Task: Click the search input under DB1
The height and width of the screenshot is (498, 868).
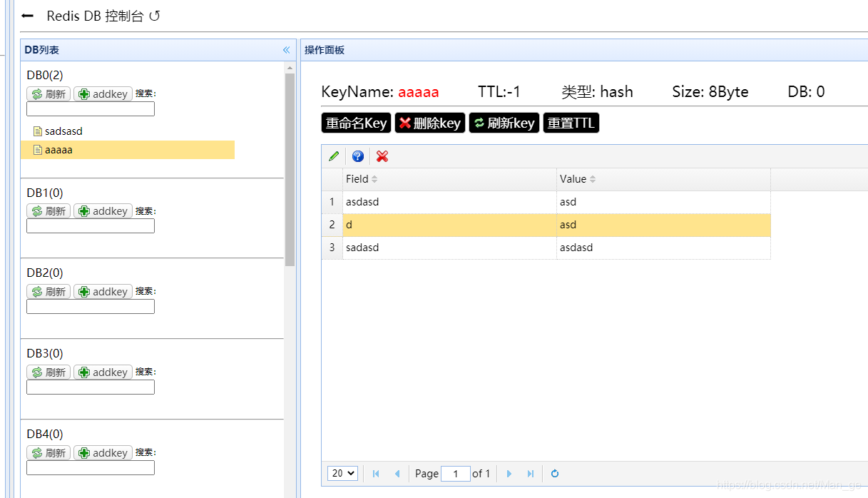Action: click(91, 226)
